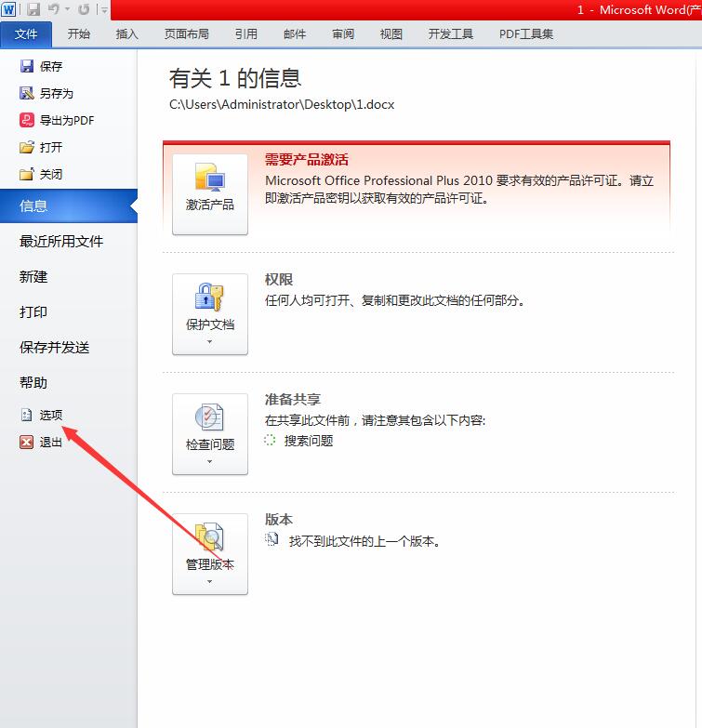
Task: Click the Redo icon in quick access toolbar
Action: 84,9
